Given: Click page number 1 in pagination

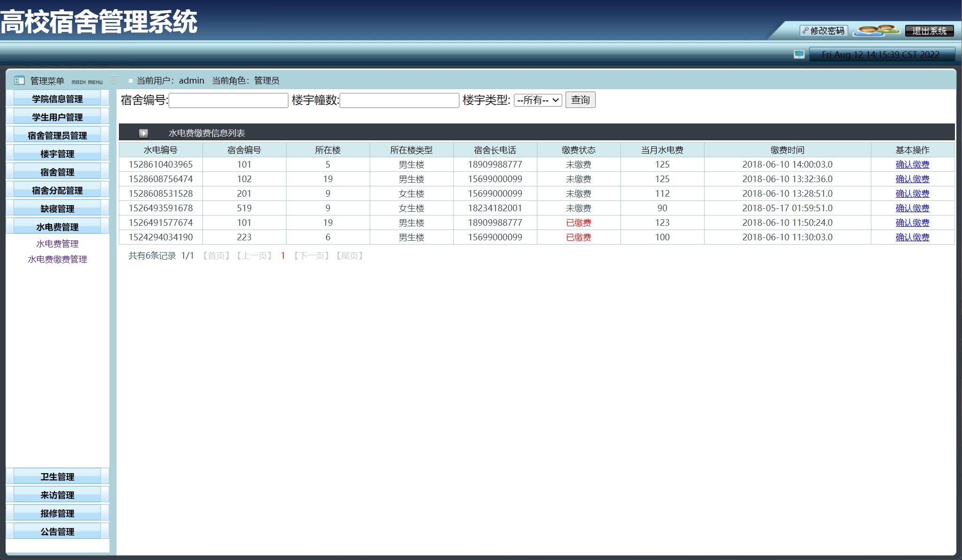Looking at the screenshot, I should pyautogui.click(x=283, y=256).
